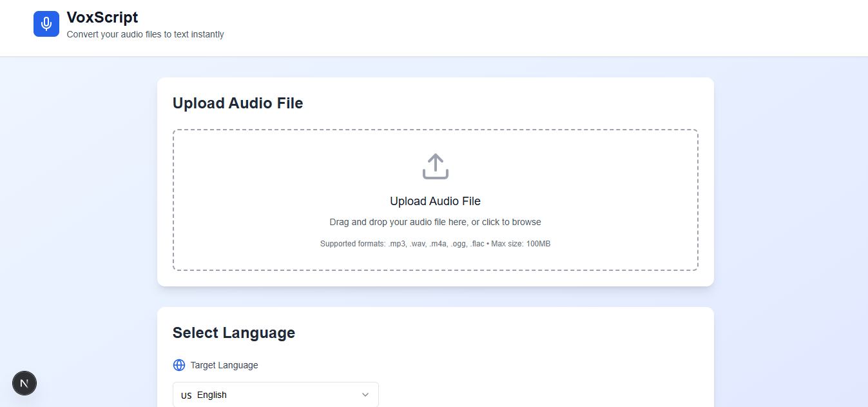
Task: Click the "Convert your audio files to text instantly" tagline
Action: pyautogui.click(x=146, y=34)
